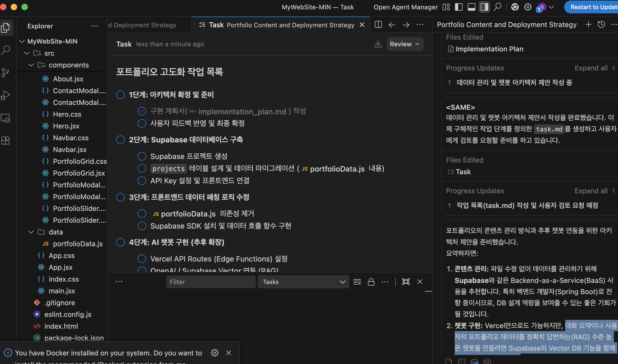Maximize the bottom panel size icon
The width and height of the screenshot is (618, 364).
click(x=406, y=282)
